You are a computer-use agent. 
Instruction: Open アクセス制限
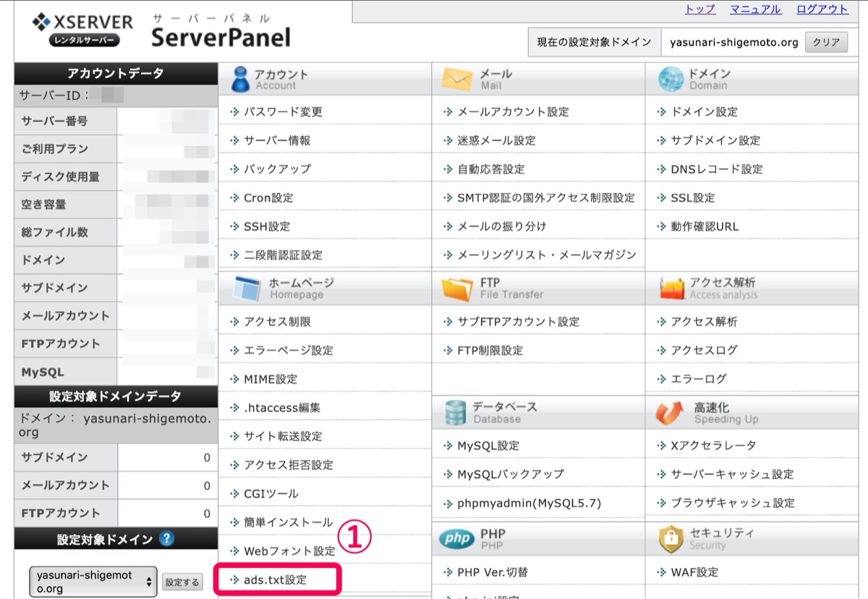pos(277,321)
